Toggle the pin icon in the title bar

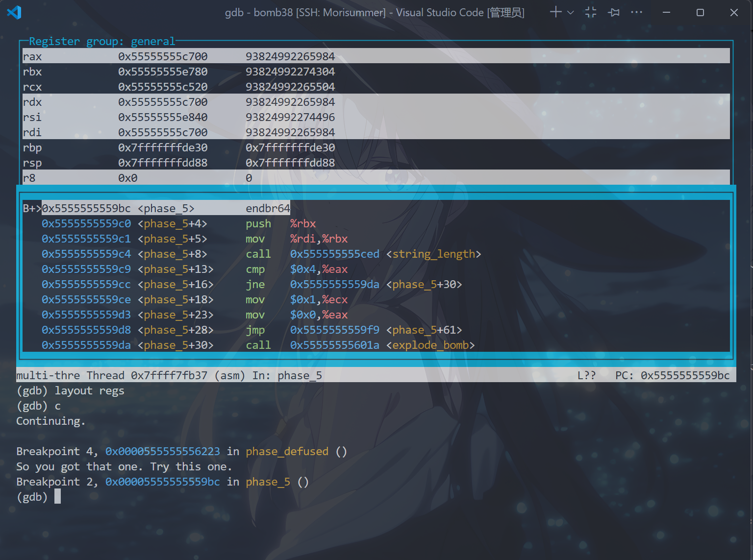tap(614, 12)
